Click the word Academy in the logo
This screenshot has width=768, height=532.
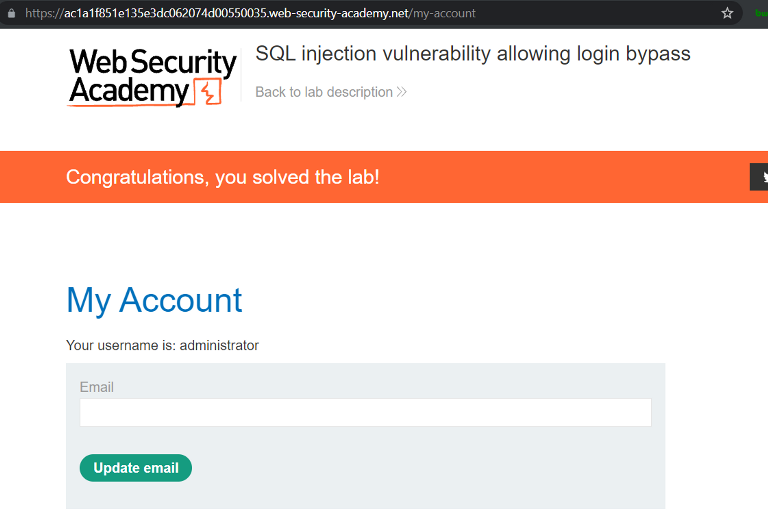(x=129, y=90)
